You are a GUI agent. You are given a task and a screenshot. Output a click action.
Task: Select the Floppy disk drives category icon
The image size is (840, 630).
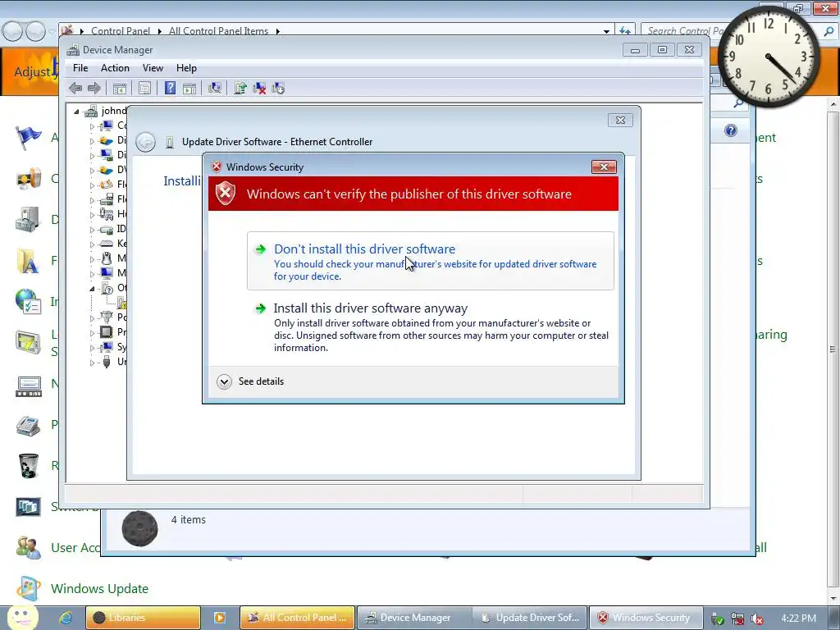107,199
